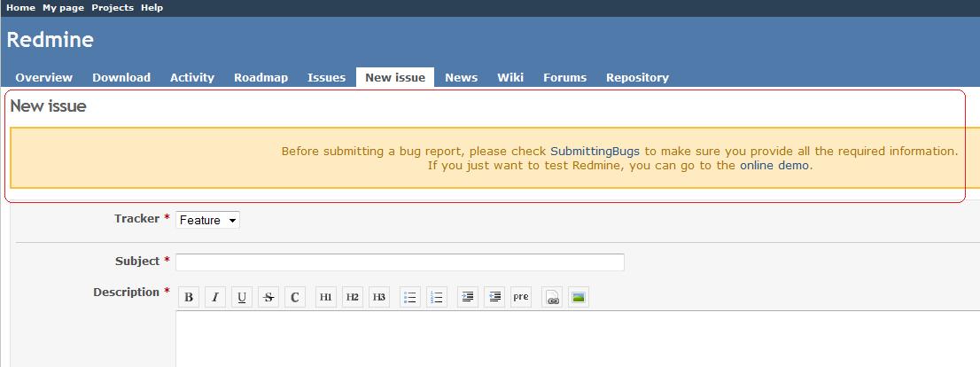This screenshot has width=980, height=367.
Task: Insert preformatted text with pre button
Action: click(521, 297)
